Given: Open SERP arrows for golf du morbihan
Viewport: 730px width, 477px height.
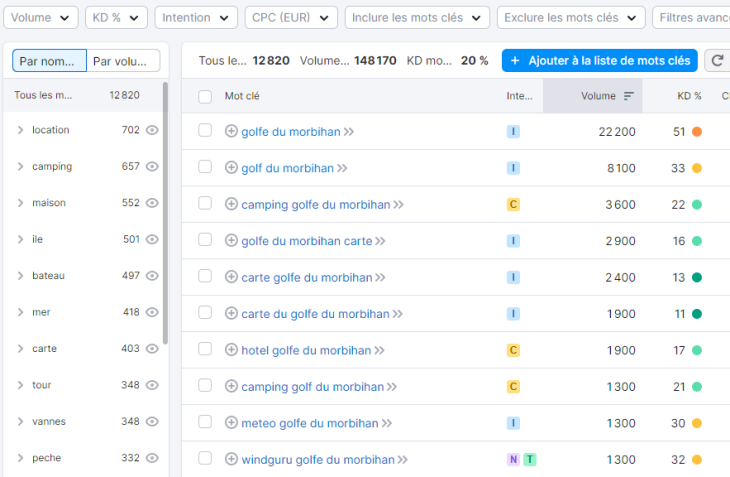Looking at the screenshot, I should point(342,168).
